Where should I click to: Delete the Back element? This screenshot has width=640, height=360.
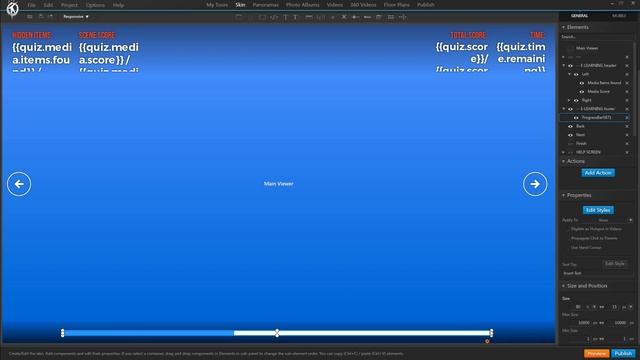(627, 127)
